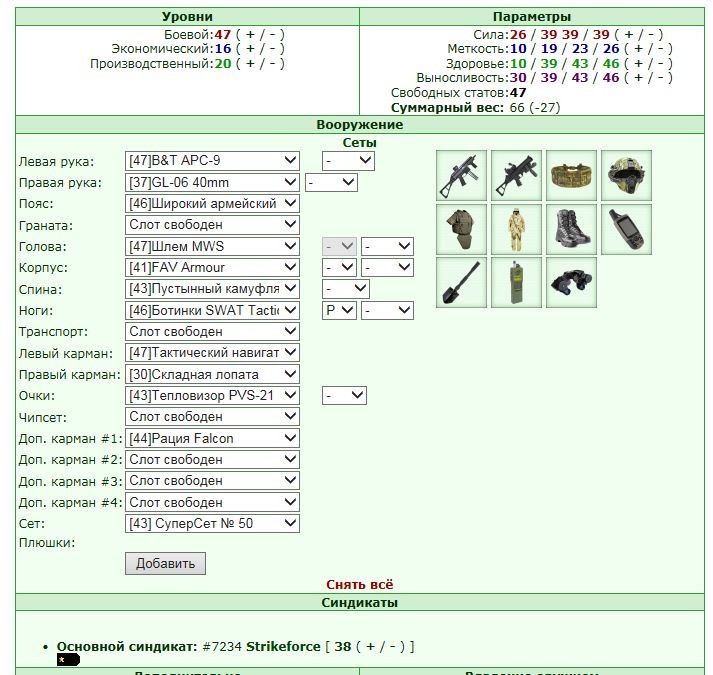
Task: Open the Транспорт slot dropdown
Action: [x=212, y=332]
